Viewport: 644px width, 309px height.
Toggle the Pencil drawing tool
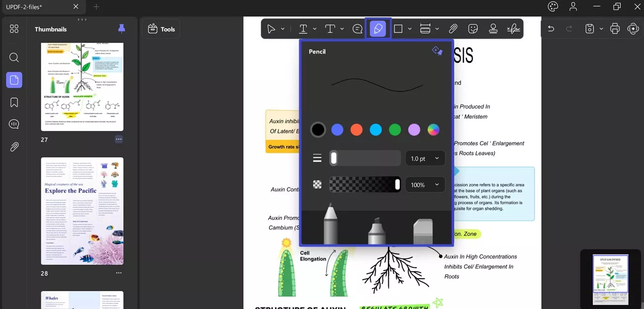pos(378,29)
